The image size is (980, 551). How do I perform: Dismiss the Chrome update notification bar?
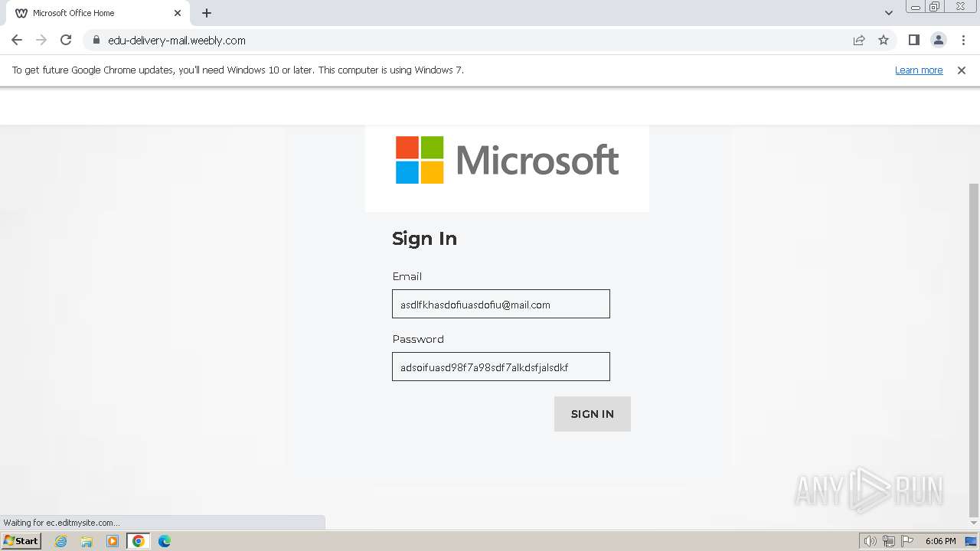coord(961,70)
